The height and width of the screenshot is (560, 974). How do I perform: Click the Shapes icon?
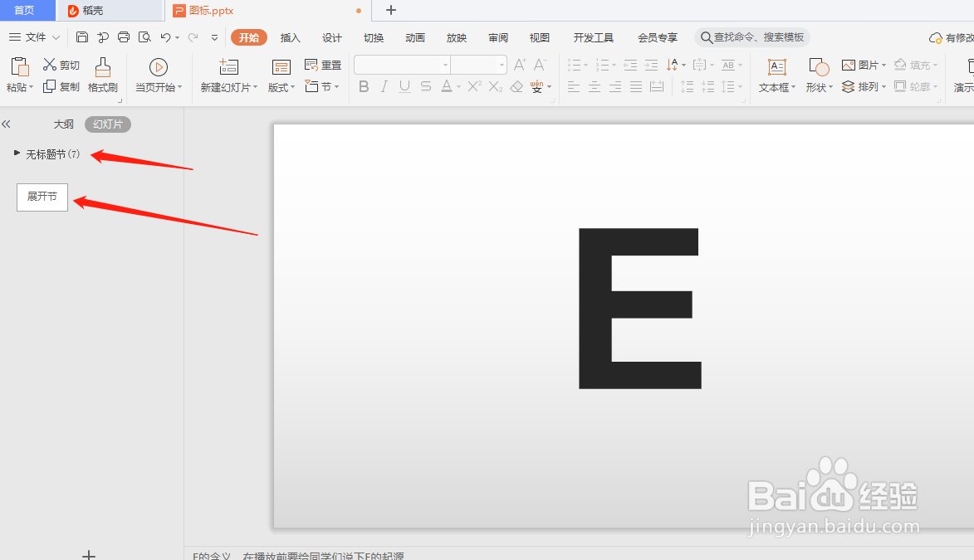819,67
